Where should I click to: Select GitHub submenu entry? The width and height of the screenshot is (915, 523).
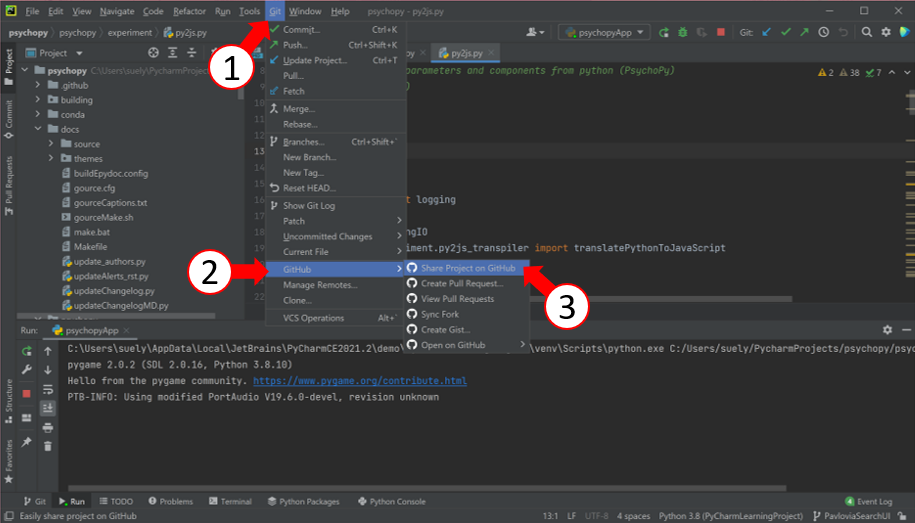[336, 269]
